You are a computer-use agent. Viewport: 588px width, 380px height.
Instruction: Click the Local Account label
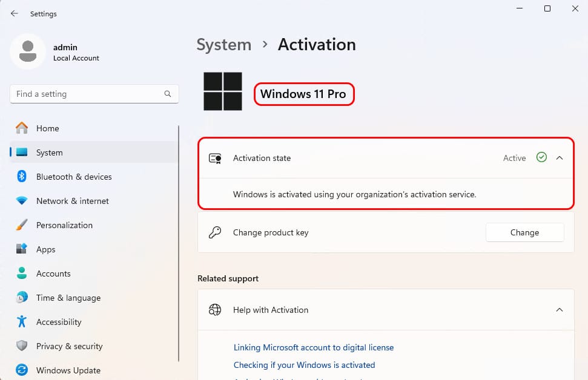click(x=76, y=58)
